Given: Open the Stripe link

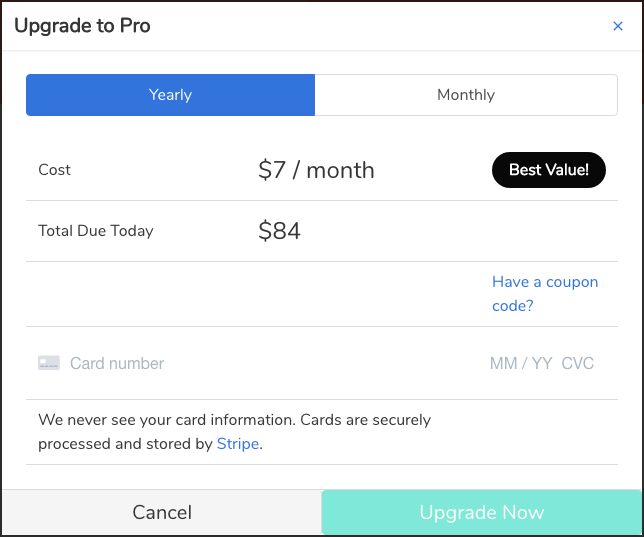Looking at the screenshot, I should [x=238, y=444].
